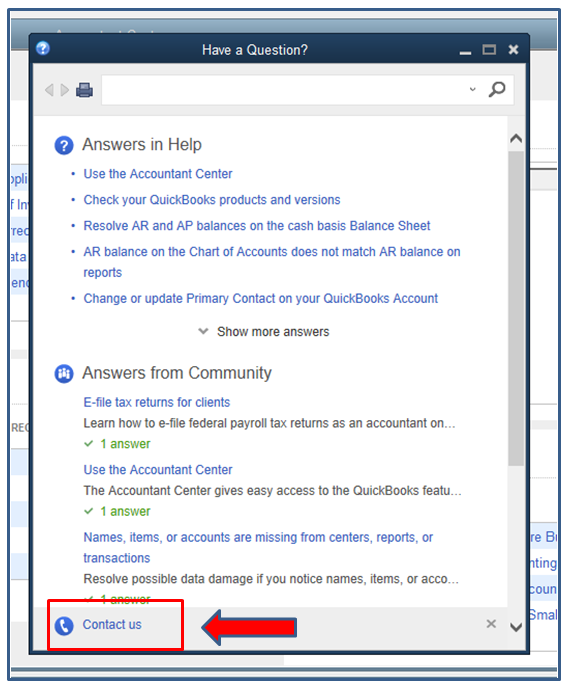This screenshot has height=693, width=573.
Task: Open Check your QuickBooks products and versions
Action: click(x=212, y=200)
